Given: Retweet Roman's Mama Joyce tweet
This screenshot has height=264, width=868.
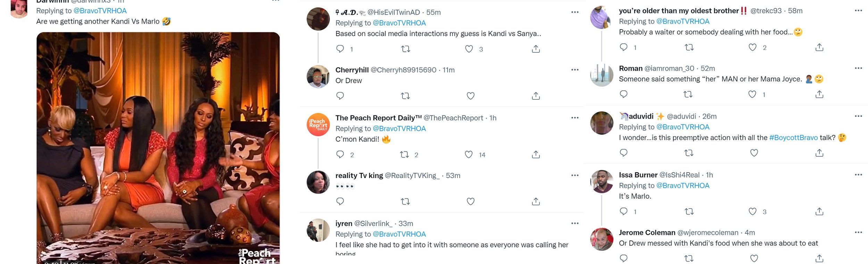Looking at the screenshot, I should (x=688, y=94).
